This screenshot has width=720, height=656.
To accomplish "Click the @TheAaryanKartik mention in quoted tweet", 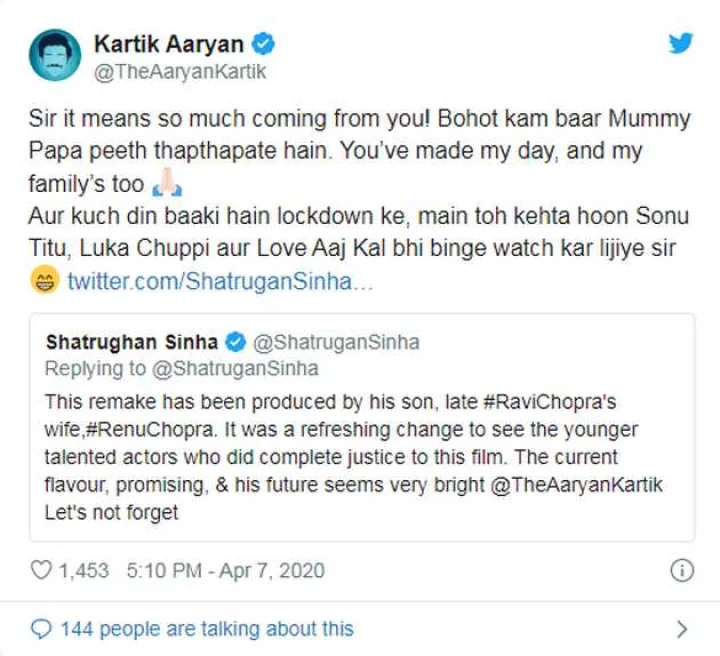I will point(577,485).
